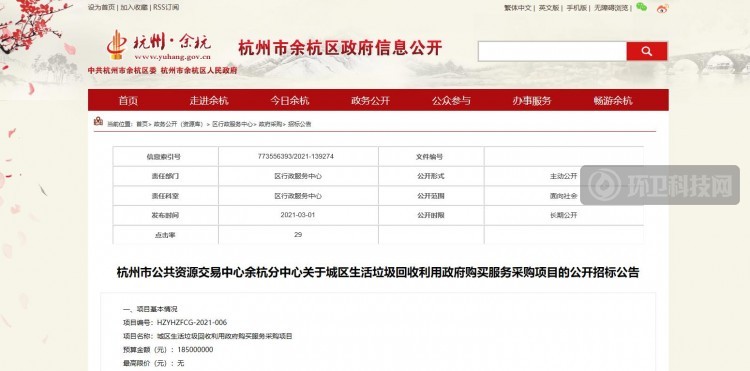Viewport: 750px width, 371px height.
Task: Click the 公开形式 label cell
Action: pyautogui.click(x=431, y=176)
